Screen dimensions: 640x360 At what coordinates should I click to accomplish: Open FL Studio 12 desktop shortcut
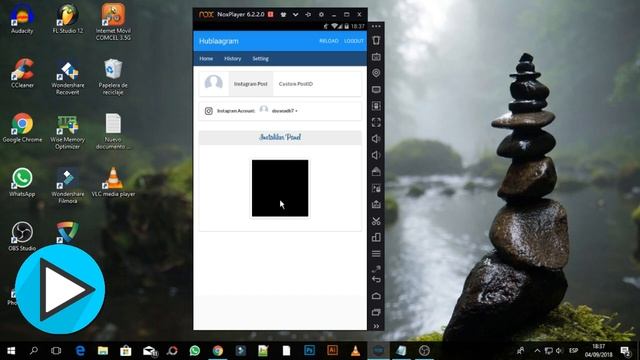68,19
